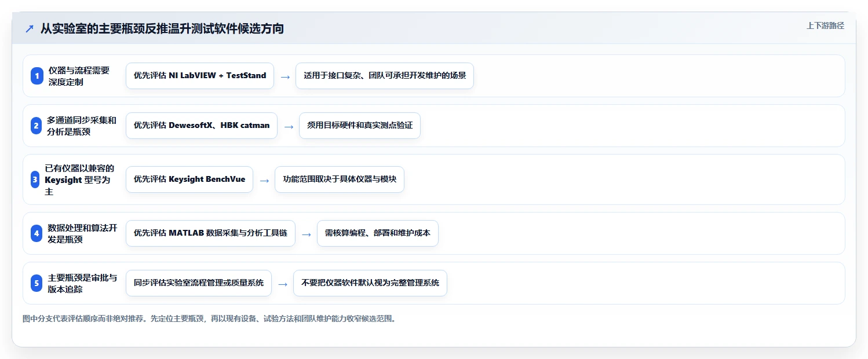Click the number 4 step badge

tap(37, 233)
